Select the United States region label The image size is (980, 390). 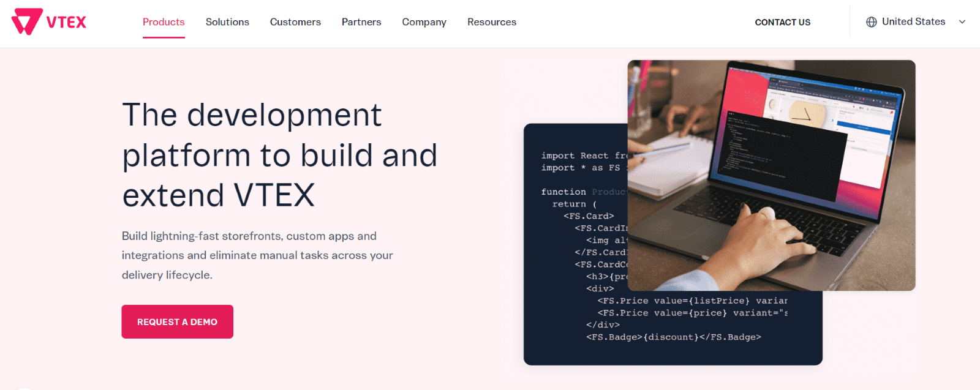pos(913,21)
